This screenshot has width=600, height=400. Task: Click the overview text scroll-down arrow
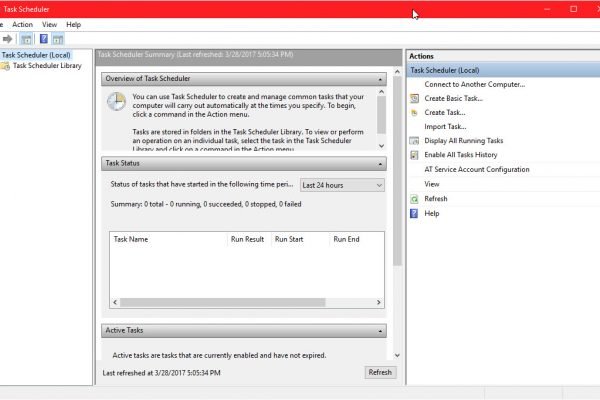coord(382,146)
